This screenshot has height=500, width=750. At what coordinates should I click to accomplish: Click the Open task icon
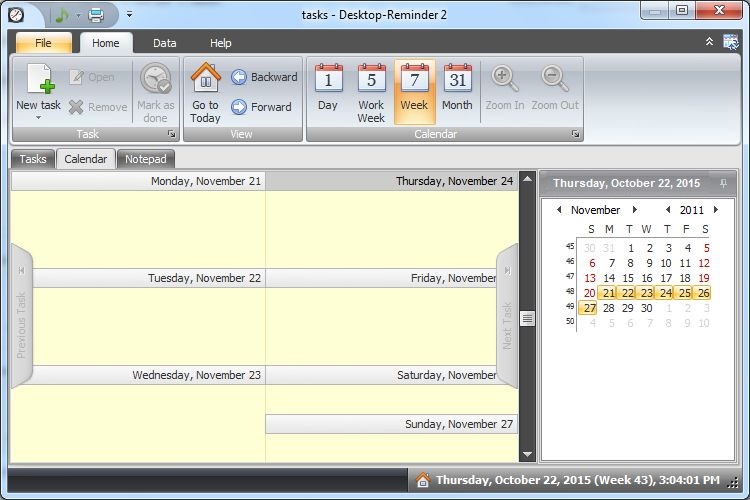coord(76,77)
